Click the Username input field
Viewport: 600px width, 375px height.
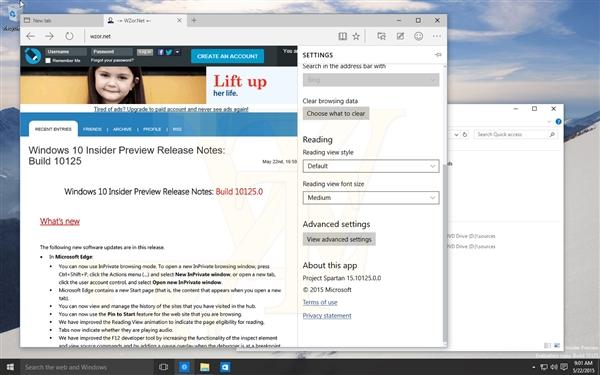(x=66, y=52)
